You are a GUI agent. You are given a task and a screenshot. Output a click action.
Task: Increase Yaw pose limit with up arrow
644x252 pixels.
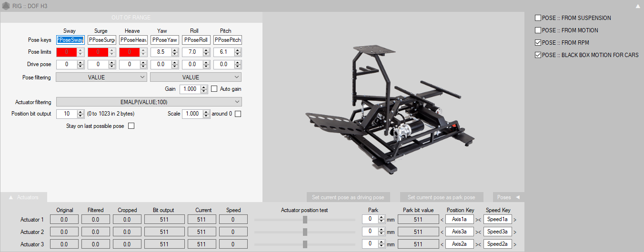tap(175, 50)
